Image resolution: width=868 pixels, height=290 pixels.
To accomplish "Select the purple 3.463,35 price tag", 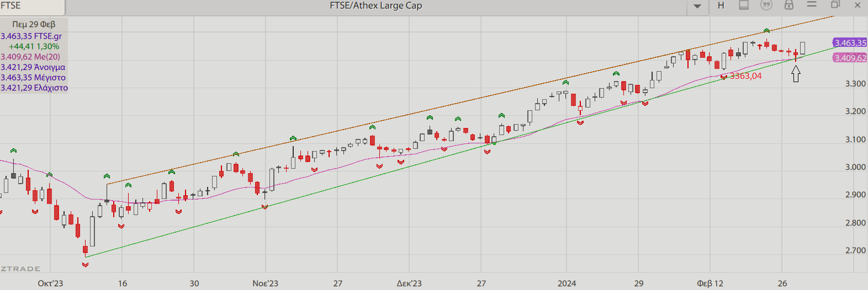I will click(x=850, y=43).
